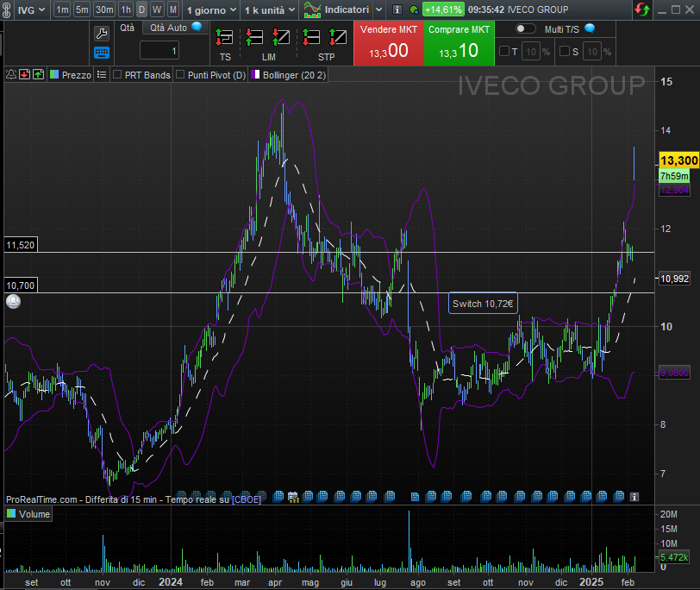This screenshot has height=590, width=700.
Task: Open trading settings wrench icon
Action: 102,34
